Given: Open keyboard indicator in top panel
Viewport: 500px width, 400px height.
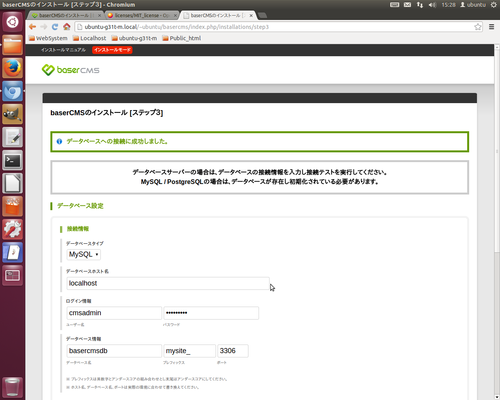Looking at the screenshot, I should [395, 5].
